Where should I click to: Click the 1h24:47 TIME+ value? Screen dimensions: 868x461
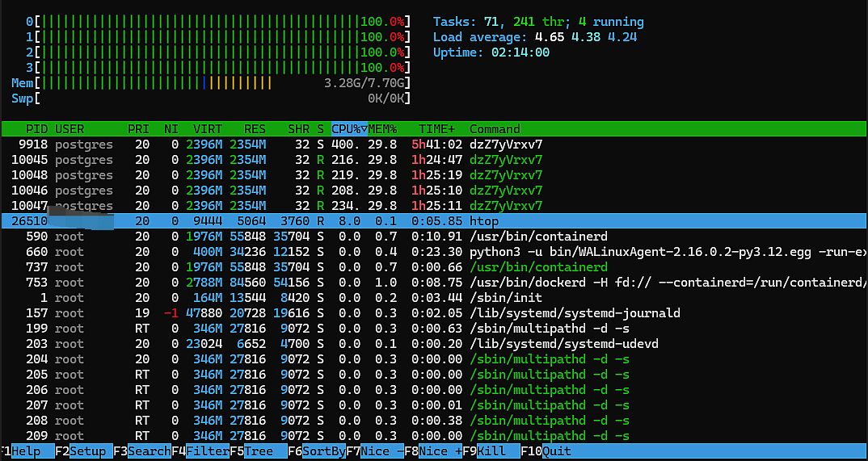pos(437,160)
